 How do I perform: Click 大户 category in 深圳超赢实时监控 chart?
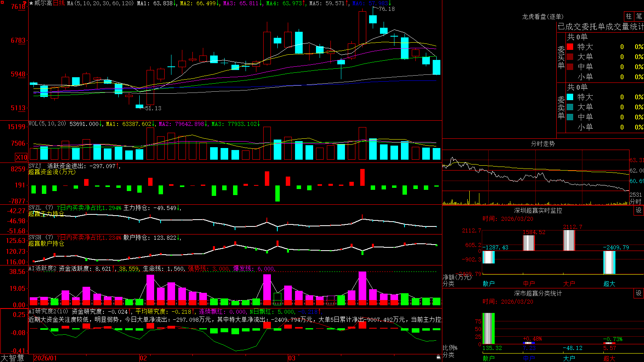pyautogui.click(x=569, y=284)
